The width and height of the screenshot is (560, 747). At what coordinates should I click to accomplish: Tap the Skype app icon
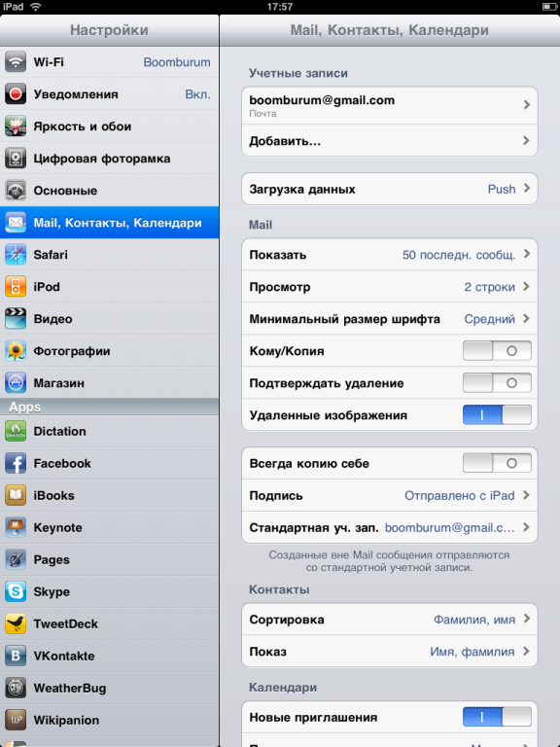[16, 591]
